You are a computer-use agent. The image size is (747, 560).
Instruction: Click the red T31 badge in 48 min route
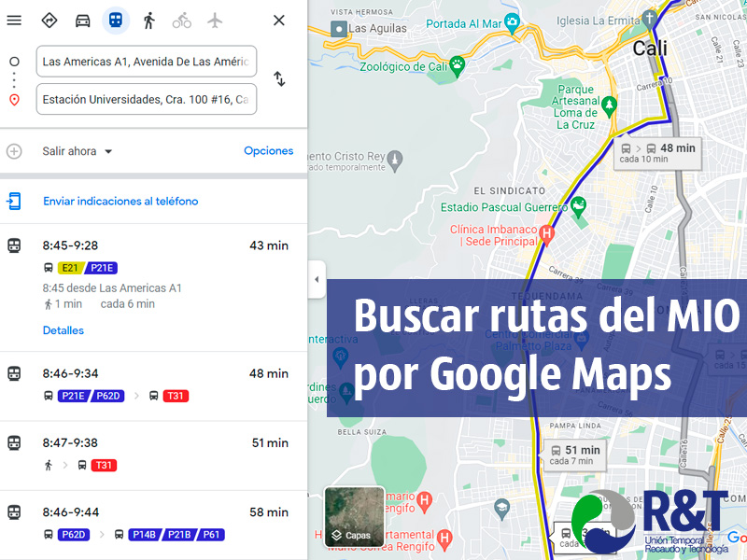176,396
